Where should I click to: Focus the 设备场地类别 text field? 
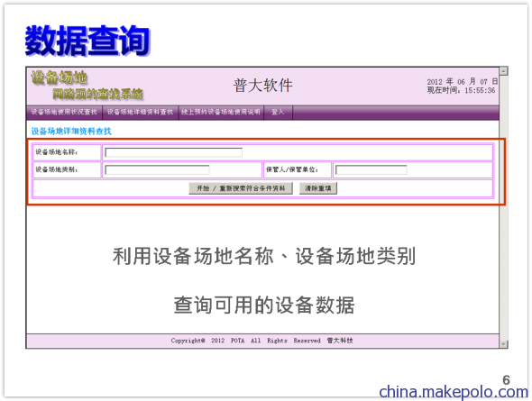(x=157, y=169)
